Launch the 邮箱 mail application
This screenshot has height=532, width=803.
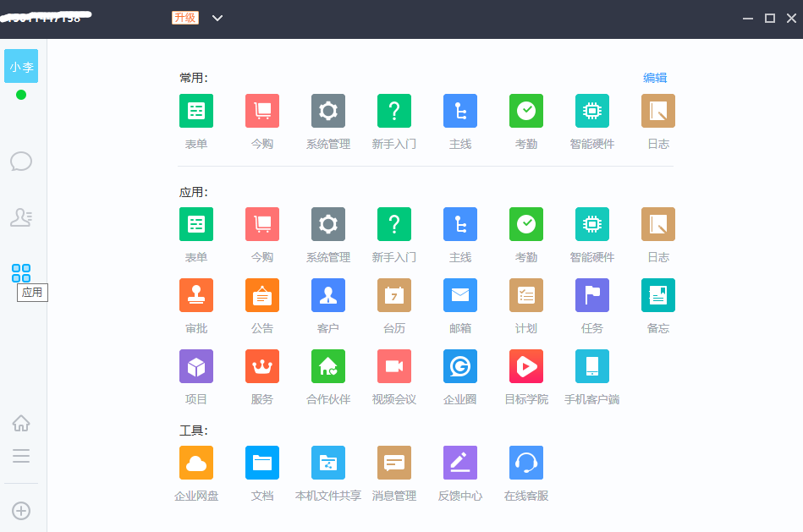click(459, 295)
